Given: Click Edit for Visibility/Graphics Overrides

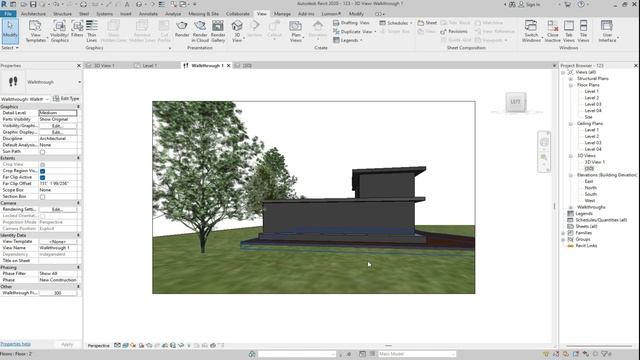Looking at the screenshot, I should (58, 126).
